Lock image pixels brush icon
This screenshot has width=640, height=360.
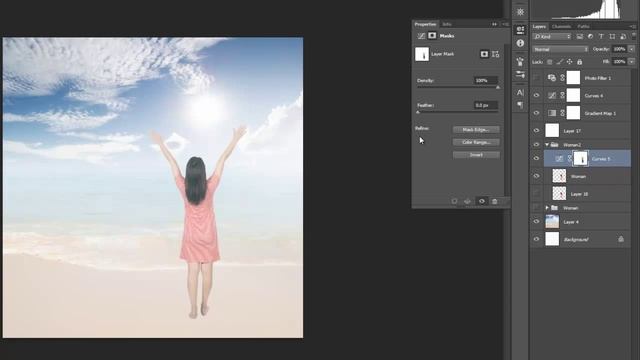point(560,62)
